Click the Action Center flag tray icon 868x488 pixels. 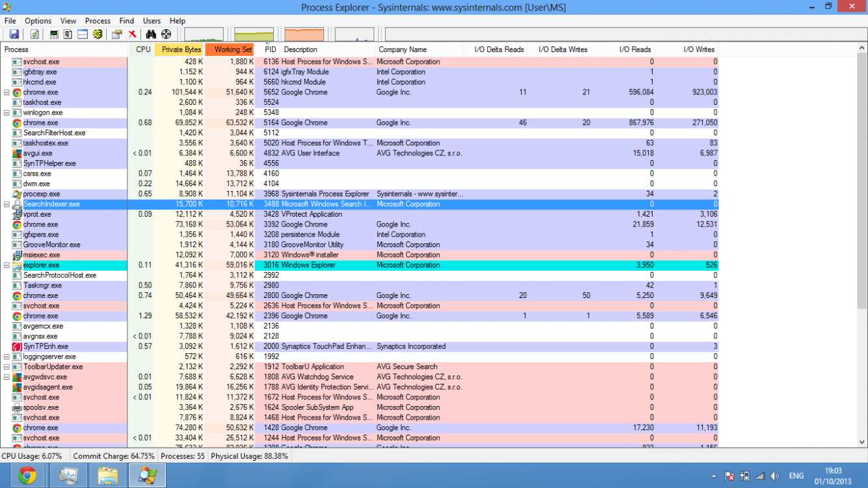click(730, 476)
